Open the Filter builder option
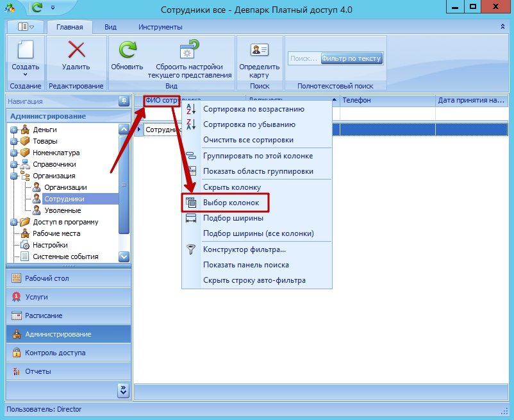This screenshot has height=420, width=514. 244,249
